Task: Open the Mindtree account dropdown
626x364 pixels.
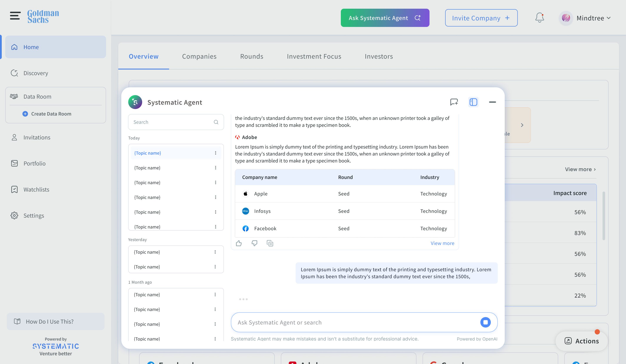Action: click(x=608, y=18)
